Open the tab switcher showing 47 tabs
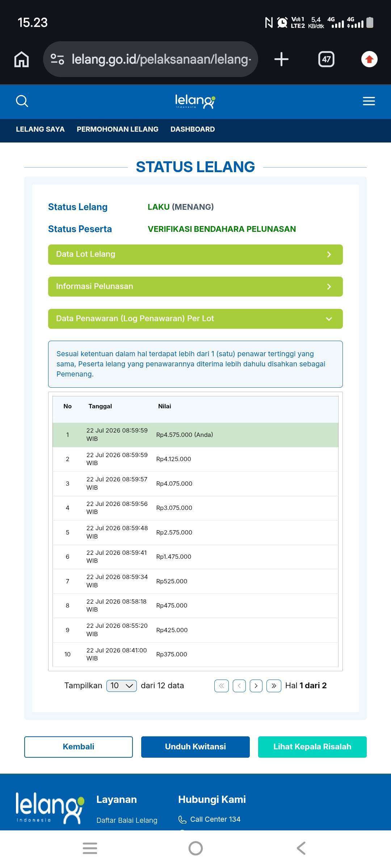Viewport: 391px width, 868px height. point(326,59)
